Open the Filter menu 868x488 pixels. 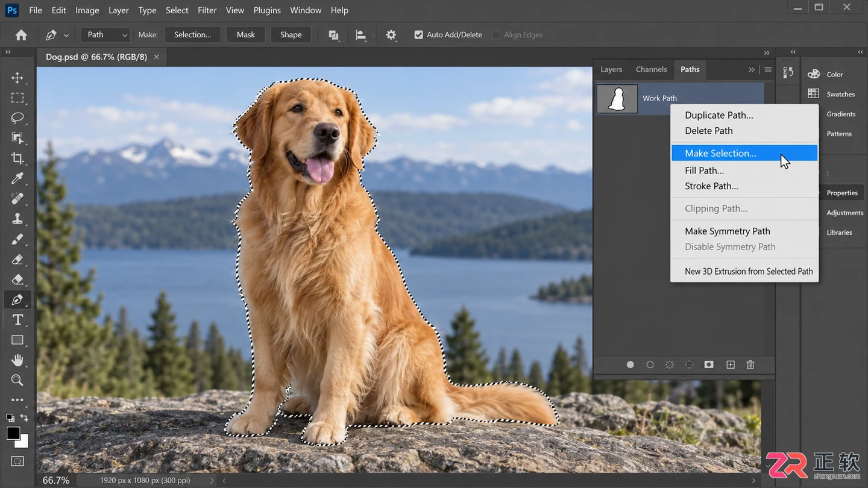tap(207, 10)
